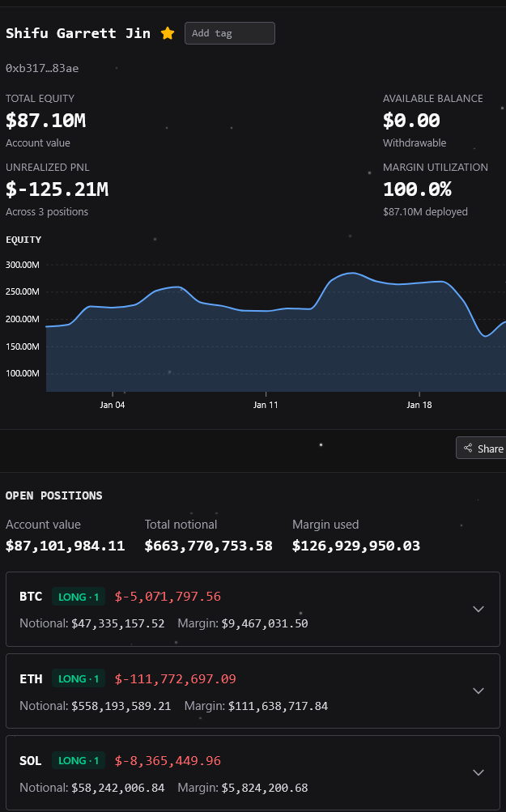Expand the BTC position chevron
506x812 pixels.
[478, 609]
